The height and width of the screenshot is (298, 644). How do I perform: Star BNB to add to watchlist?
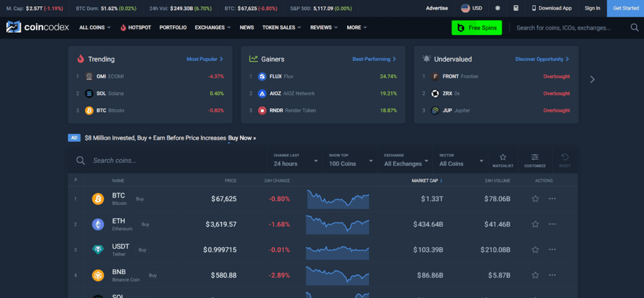(535, 275)
